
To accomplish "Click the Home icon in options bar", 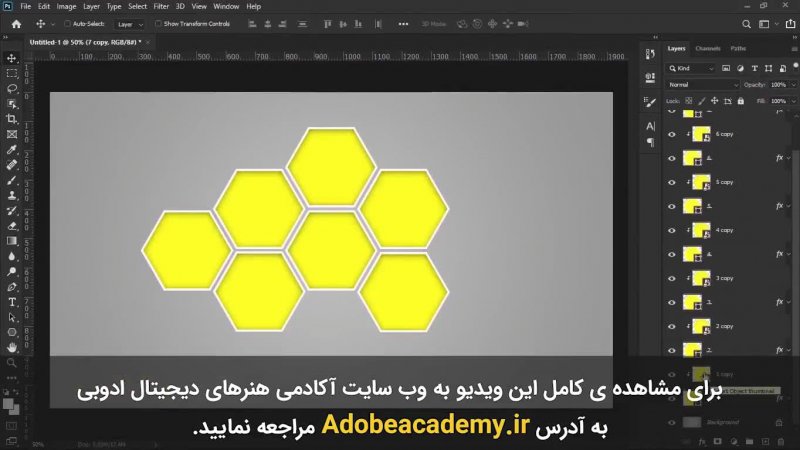I will click(15, 23).
